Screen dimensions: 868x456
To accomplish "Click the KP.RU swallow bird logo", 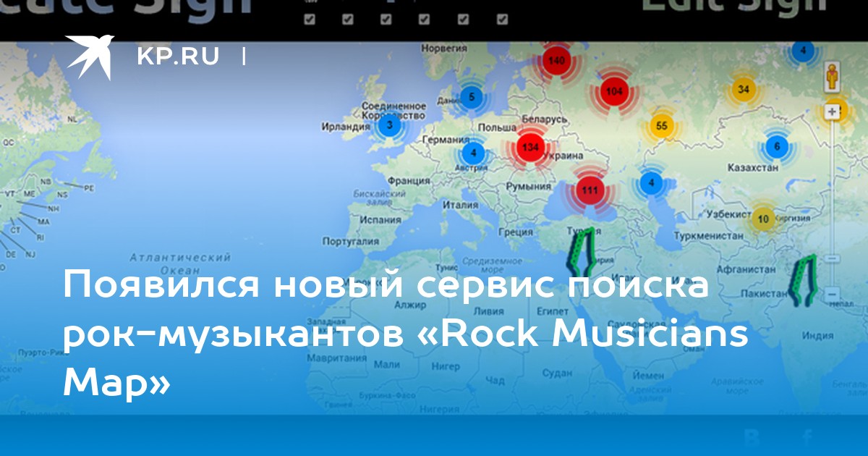I will pos(90,56).
